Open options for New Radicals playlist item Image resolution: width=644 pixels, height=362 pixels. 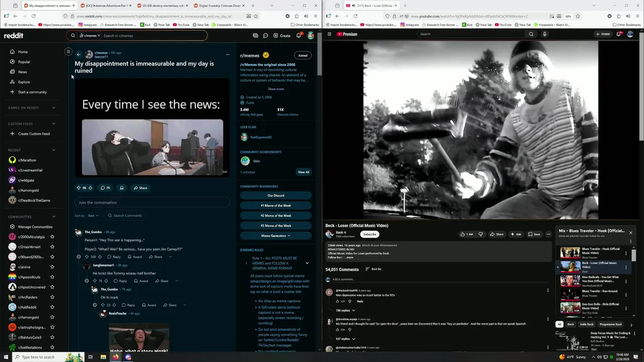point(626,282)
